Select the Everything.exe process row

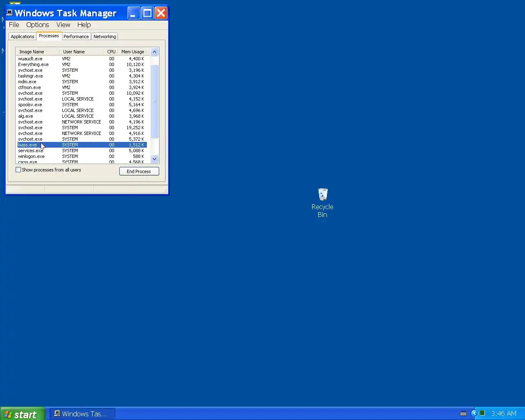click(x=81, y=64)
